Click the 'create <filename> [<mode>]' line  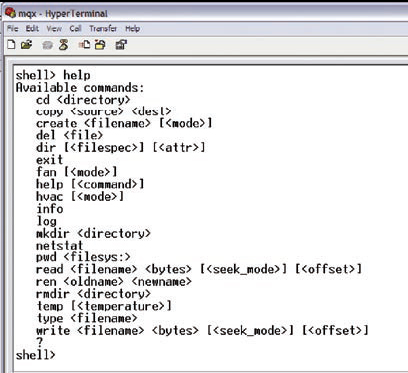pyautogui.click(x=124, y=123)
